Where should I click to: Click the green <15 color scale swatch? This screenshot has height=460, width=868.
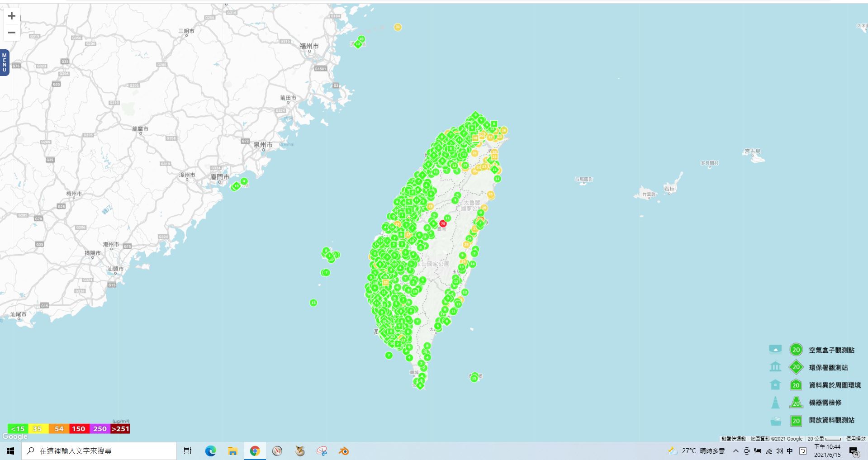pos(18,429)
